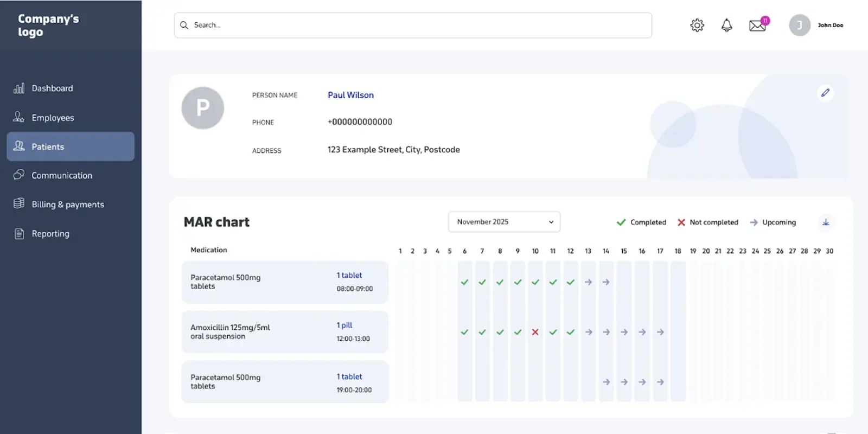Viewport: 868px width, 434px height.
Task: Open settings via the gear icon
Action: click(697, 25)
